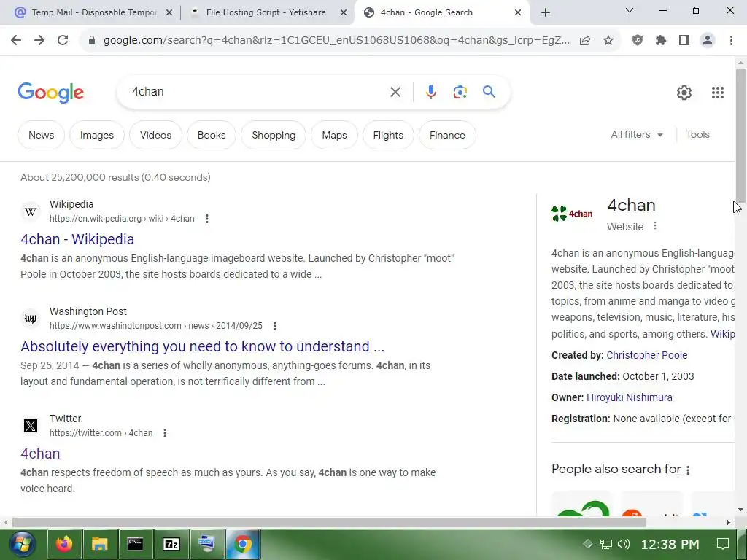
Task: Click into the Google search box
Action: coord(258,92)
